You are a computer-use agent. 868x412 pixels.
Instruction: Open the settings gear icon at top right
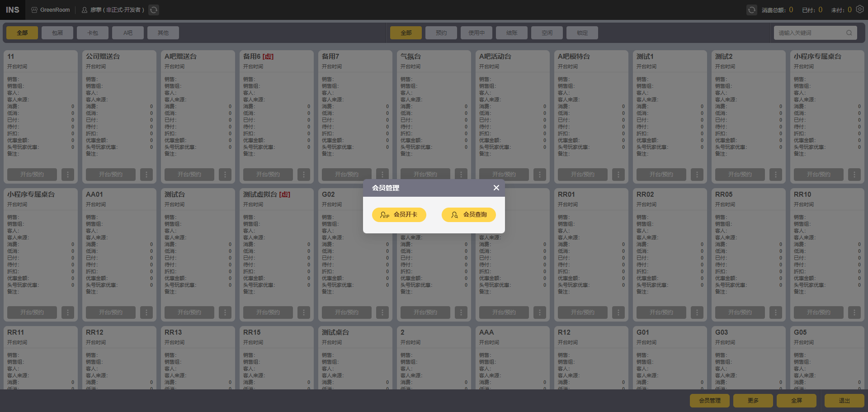coord(860,9)
